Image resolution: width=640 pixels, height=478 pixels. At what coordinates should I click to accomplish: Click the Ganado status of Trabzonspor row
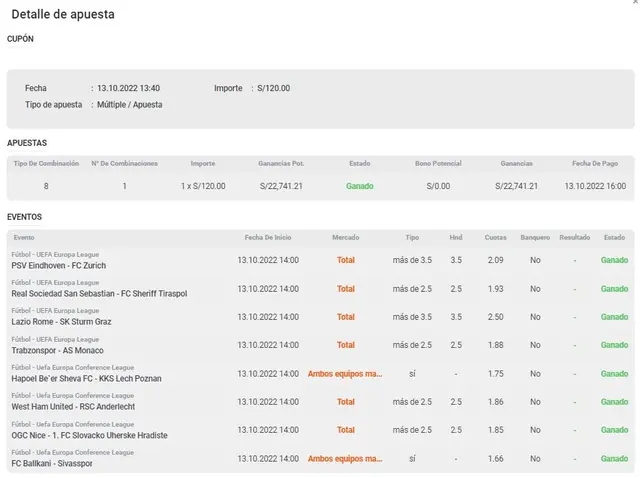614,345
